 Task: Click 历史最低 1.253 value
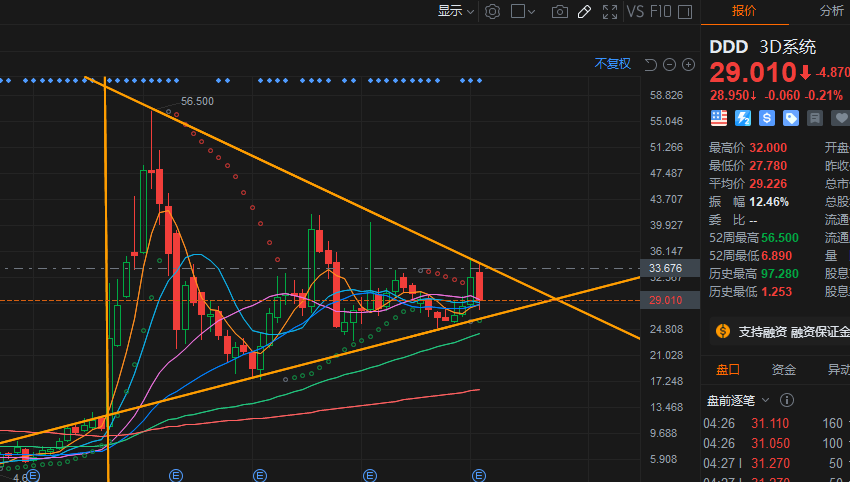[x=777, y=292]
